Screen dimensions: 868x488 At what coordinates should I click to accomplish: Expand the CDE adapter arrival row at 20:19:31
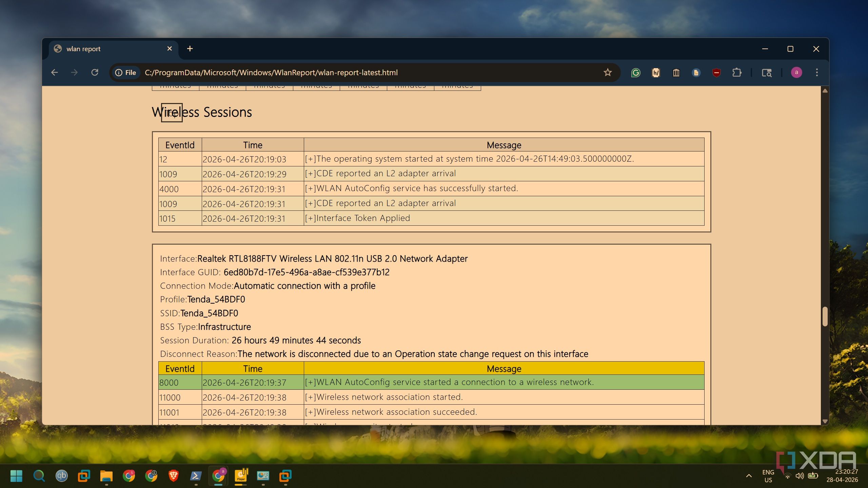pos(380,203)
